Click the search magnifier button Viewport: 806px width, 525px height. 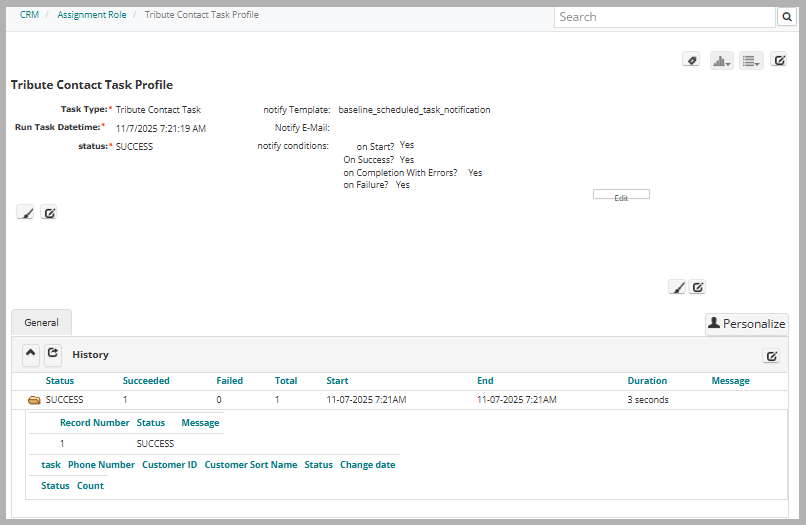tap(786, 17)
